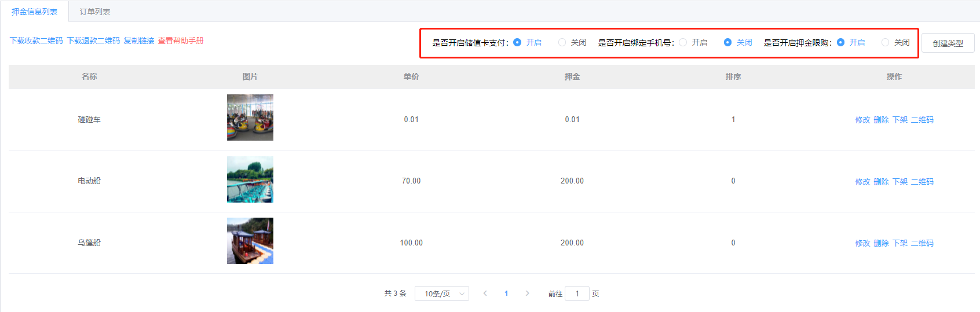Click 二维码 for 碰碰车 row

(x=922, y=120)
